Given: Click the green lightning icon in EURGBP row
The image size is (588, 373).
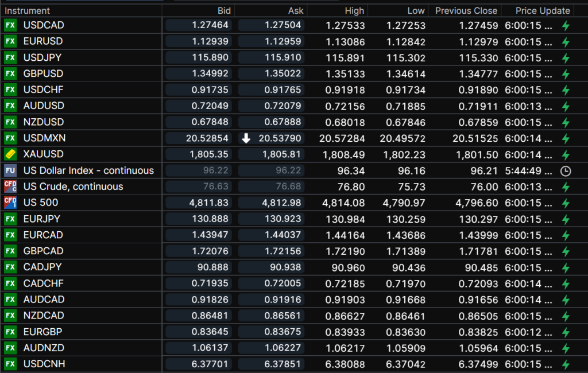Looking at the screenshot, I should point(565,332).
